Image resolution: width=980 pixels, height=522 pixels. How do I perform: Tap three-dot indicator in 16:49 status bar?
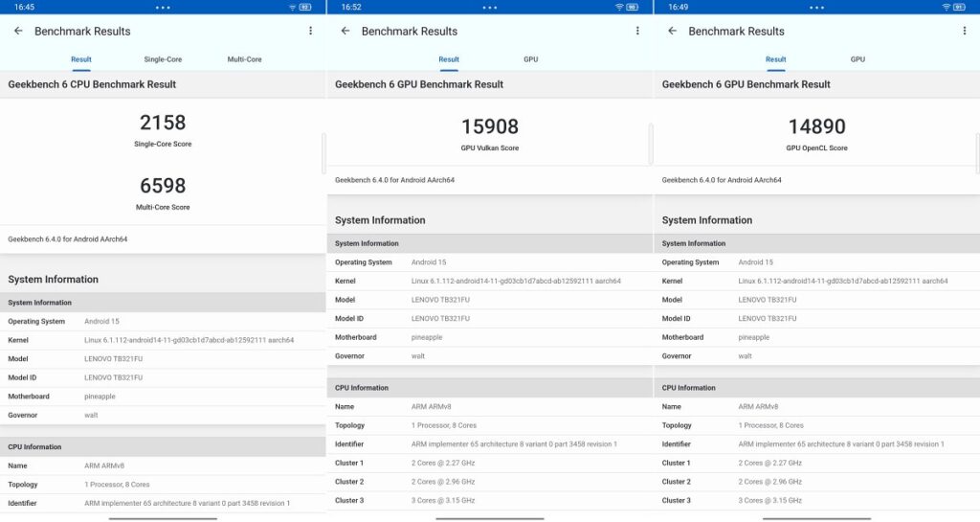pyautogui.click(x=817, y=8)
